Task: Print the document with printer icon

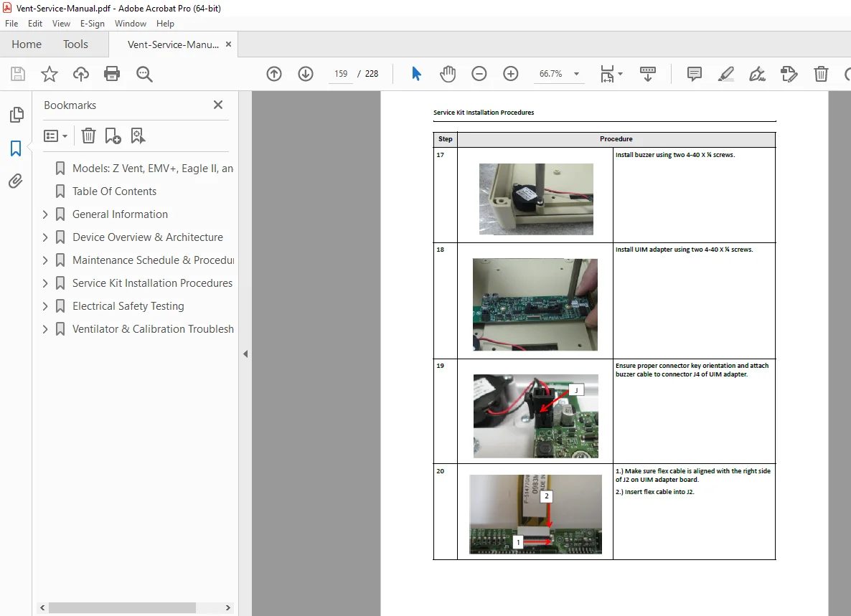Action: click(112, 74)
